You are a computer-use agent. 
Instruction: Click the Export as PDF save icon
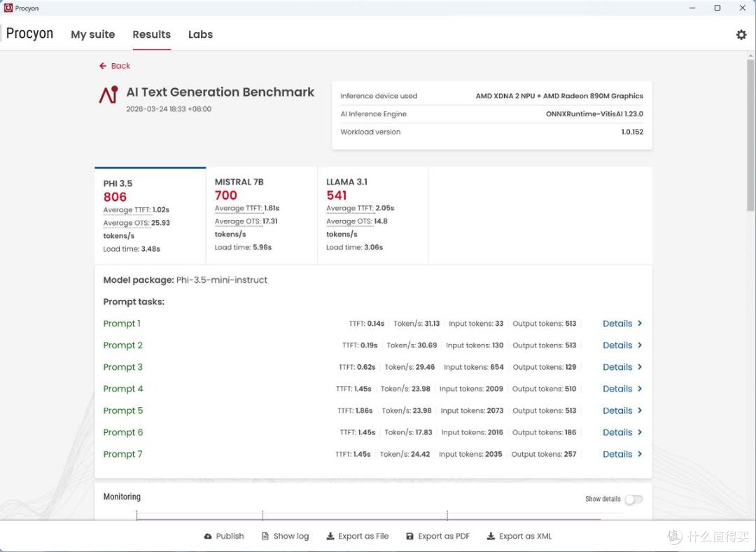point(409,536)
